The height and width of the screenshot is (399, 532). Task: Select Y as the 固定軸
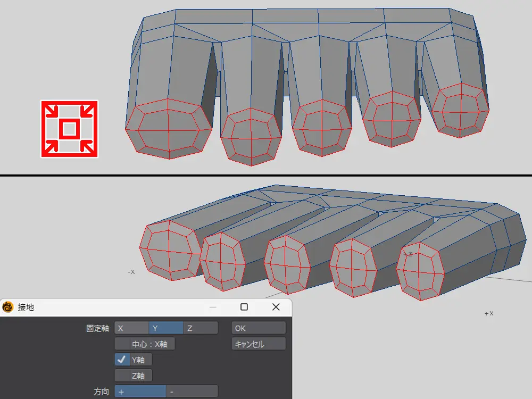pos(166,328)
